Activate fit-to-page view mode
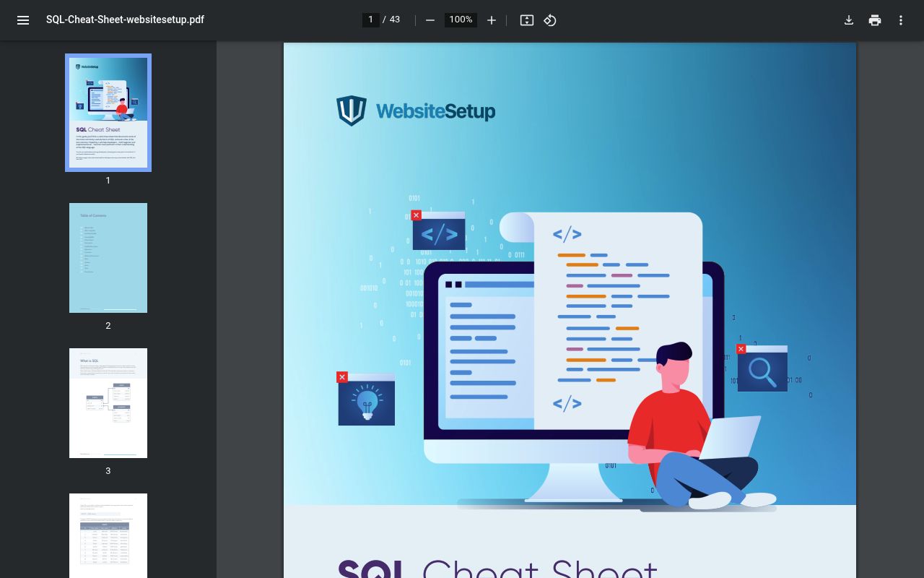924x578 pixels. point(526,20)
